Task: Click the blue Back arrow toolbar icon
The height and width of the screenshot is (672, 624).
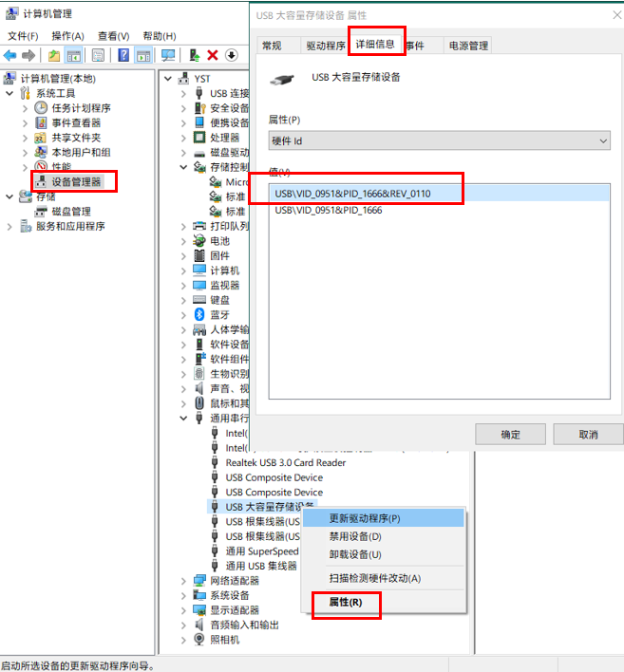Action: [x=9, y=56]
